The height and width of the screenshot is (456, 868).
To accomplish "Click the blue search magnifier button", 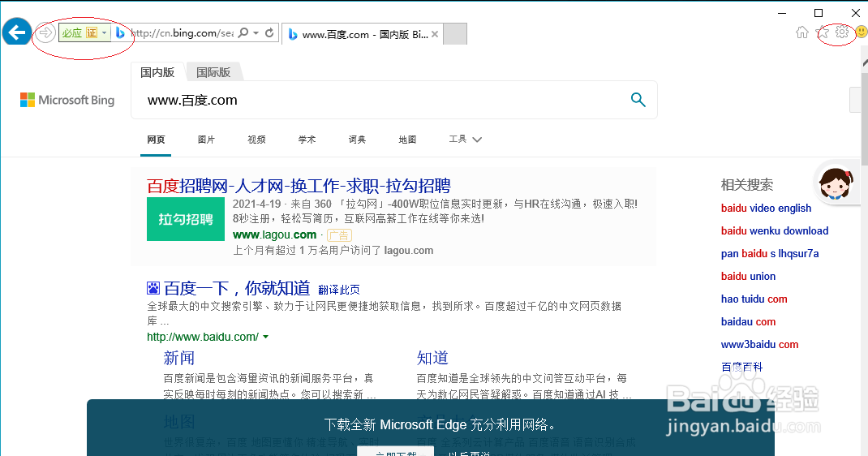I will click(638, 100).
